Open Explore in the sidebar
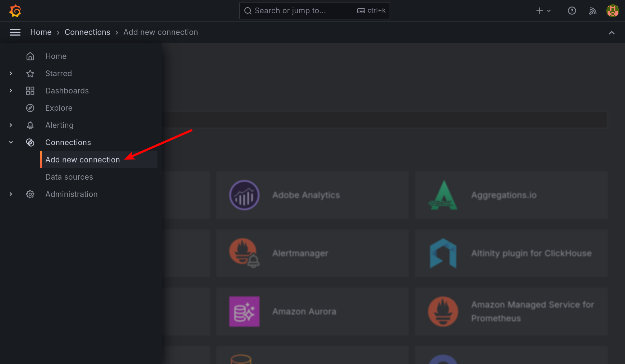This screenshot has width=625, height=364. tap(59, 108)
